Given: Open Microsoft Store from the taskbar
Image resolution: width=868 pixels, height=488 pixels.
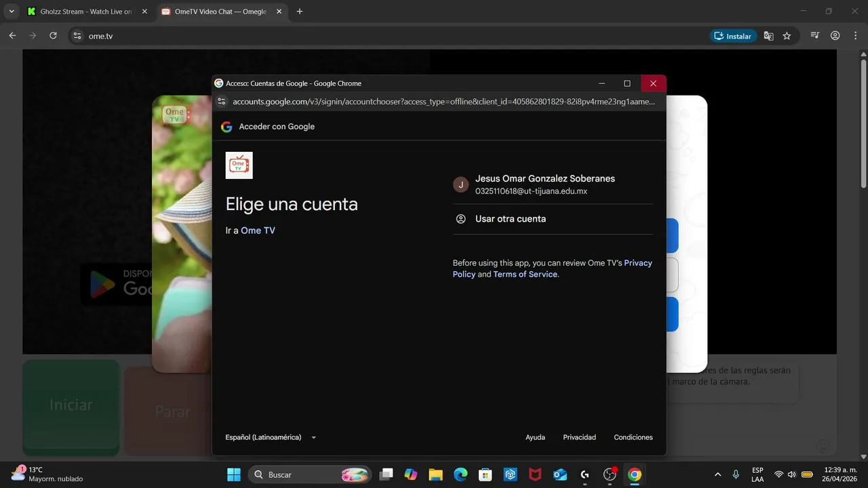Looking at the screenshot, I should (x=485, y=474).
